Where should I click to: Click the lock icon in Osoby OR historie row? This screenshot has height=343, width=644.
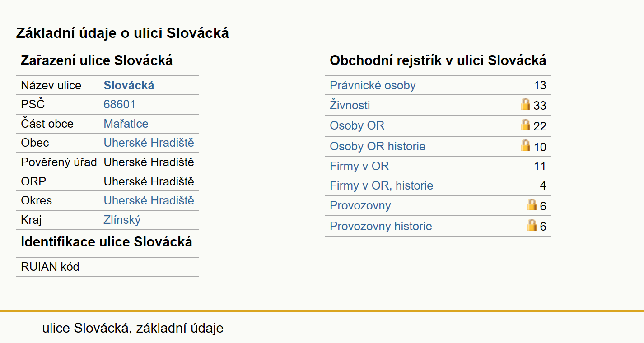[x=526, y=145]
